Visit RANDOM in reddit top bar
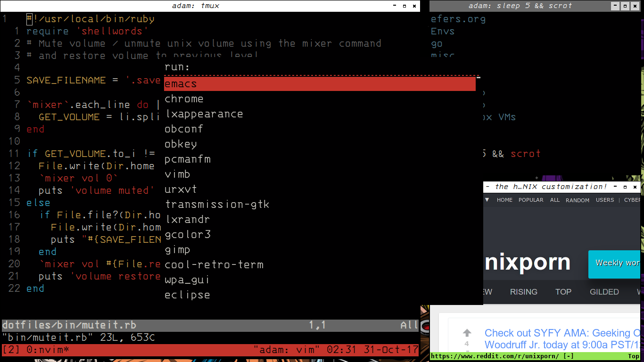Screen dimensions: 644x362 tap(578, 200)
